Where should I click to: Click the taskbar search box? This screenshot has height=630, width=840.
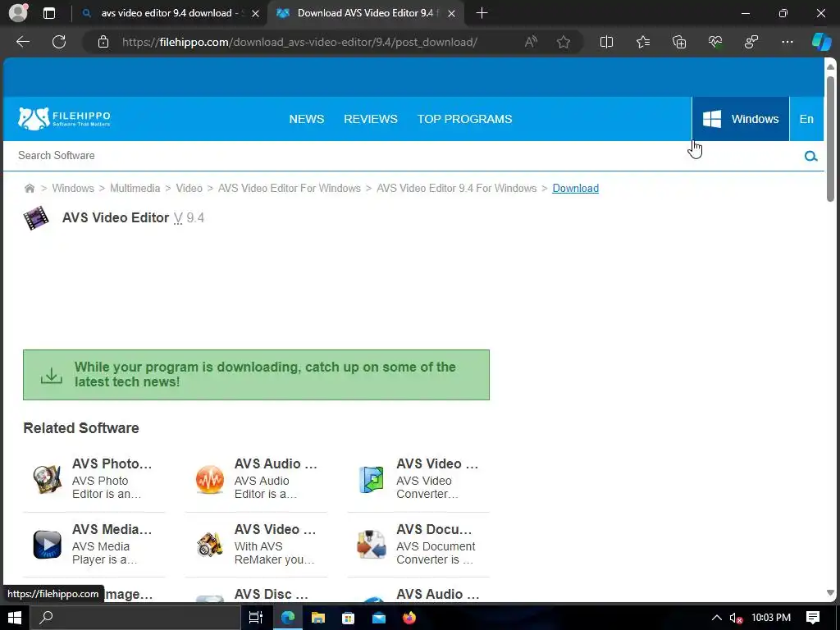135,618
